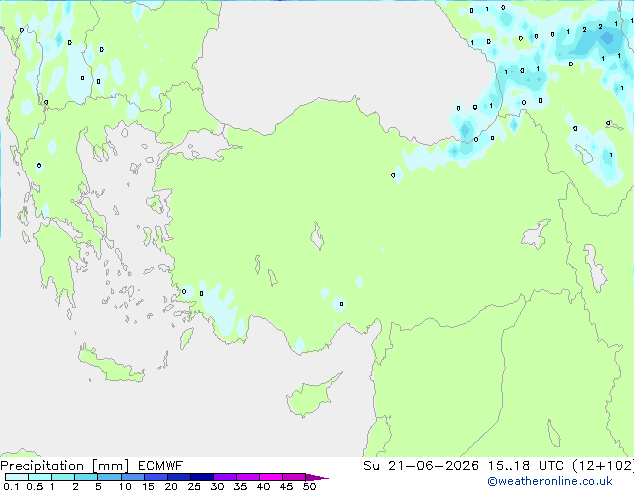Click the island of Crete on map

[x=111, y=366]
